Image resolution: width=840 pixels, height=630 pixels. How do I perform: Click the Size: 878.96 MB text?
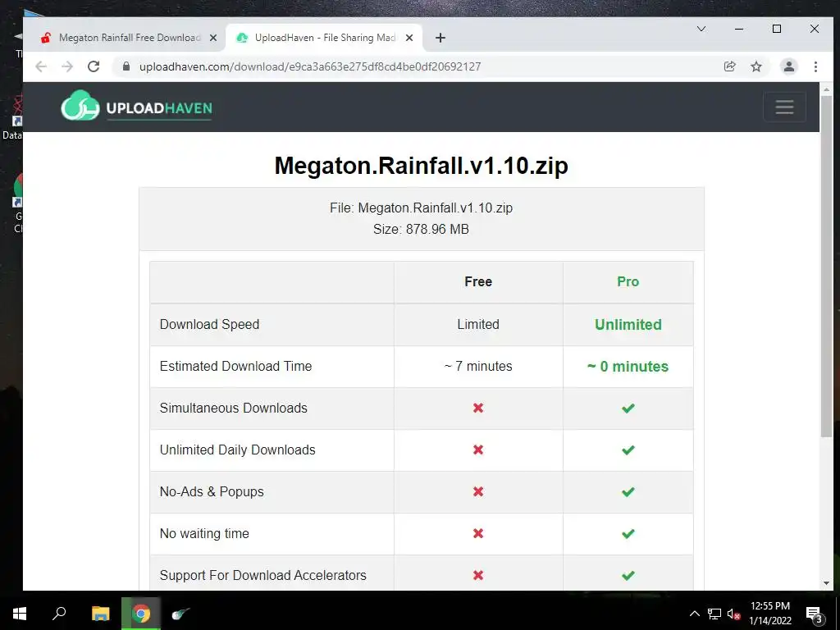421,230
